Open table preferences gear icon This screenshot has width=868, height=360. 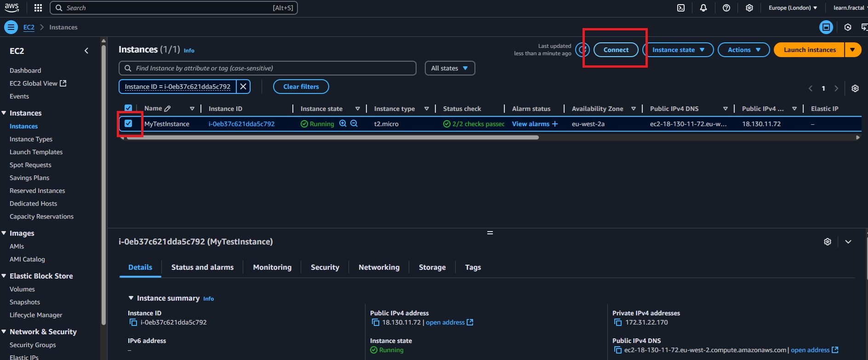855,88
